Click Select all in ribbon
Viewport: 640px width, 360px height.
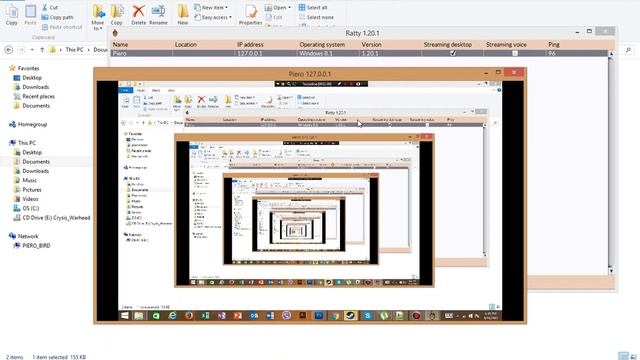point(313,7)
